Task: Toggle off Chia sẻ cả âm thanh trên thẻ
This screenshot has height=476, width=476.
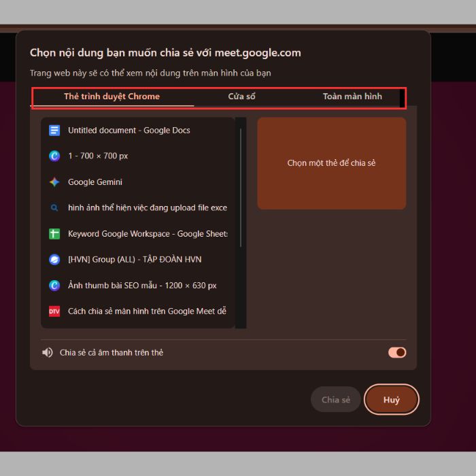Action: tap(397, 352)
